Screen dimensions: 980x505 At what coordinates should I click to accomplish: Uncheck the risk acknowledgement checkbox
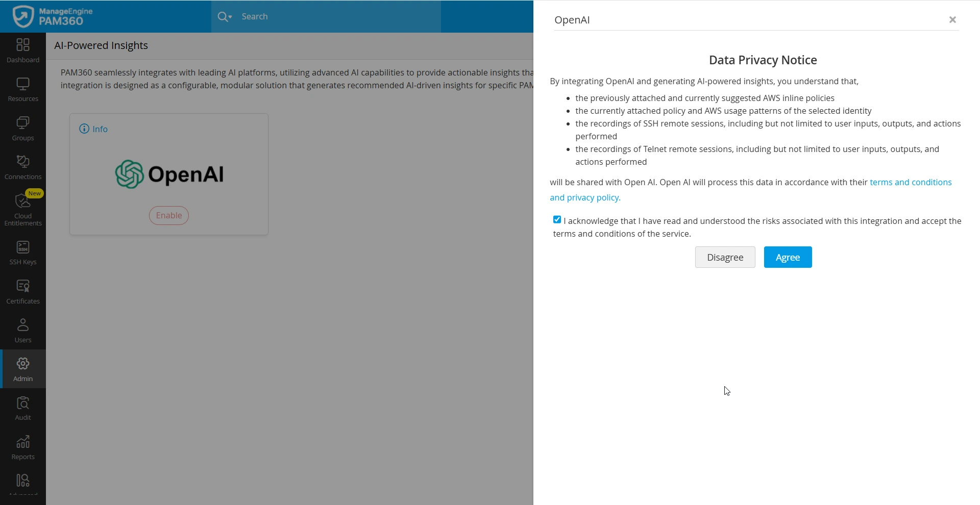pos(557,220)
